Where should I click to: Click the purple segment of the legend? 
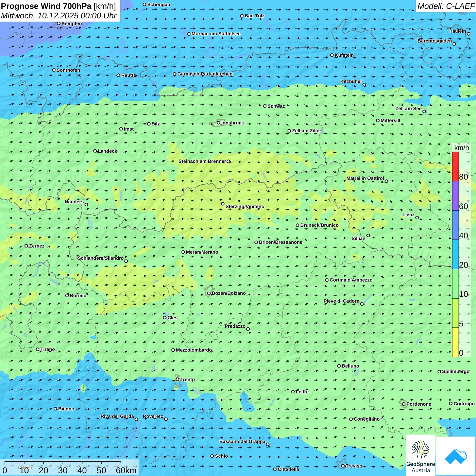coord(455,195)
